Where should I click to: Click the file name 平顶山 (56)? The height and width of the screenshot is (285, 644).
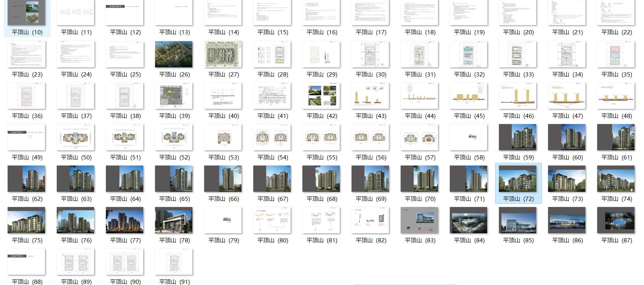[371, 158]
